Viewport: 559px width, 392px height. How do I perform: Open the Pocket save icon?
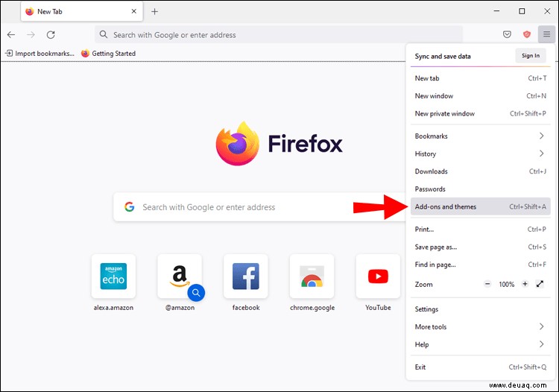[507, 34]
